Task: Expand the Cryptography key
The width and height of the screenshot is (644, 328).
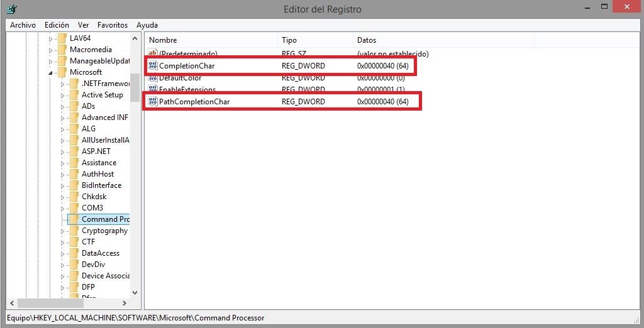Action: coord(63,231)
